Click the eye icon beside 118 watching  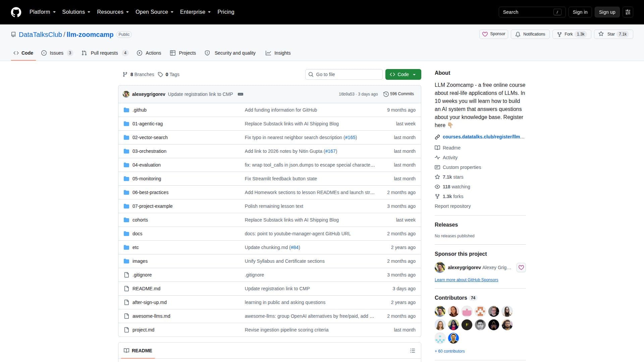pos(437,187)
